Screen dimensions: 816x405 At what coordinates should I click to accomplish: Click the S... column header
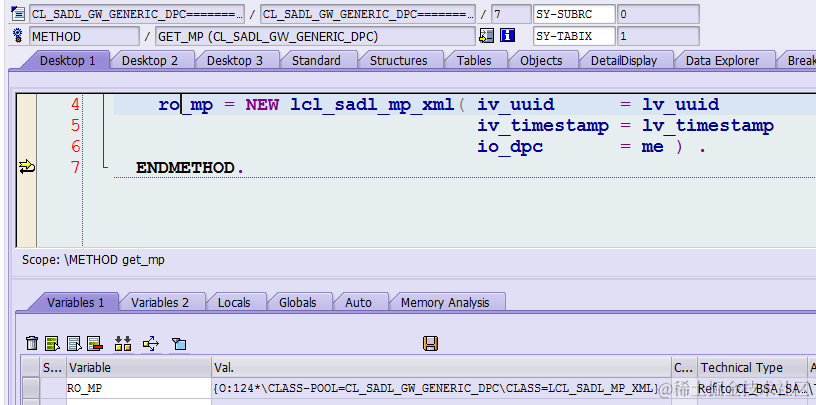click(53, 368)
